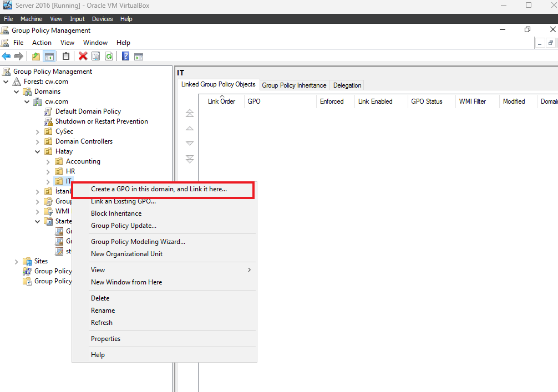
Task: Select Default Domain Policy in tree
Action: pos(88,111)
